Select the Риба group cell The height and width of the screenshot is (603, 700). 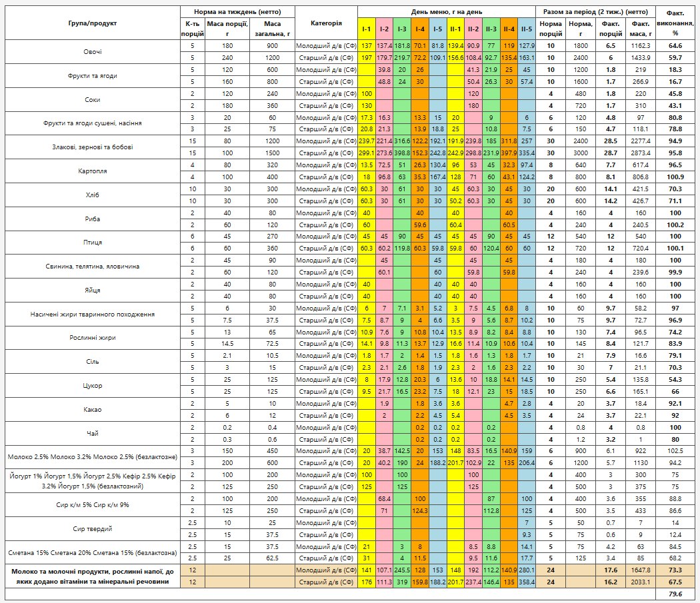coord(93,219)
